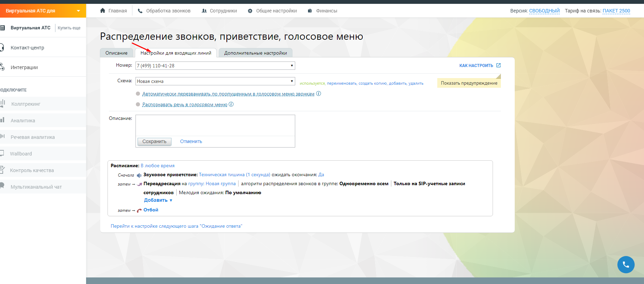Click the удалить scheme link

416,83
